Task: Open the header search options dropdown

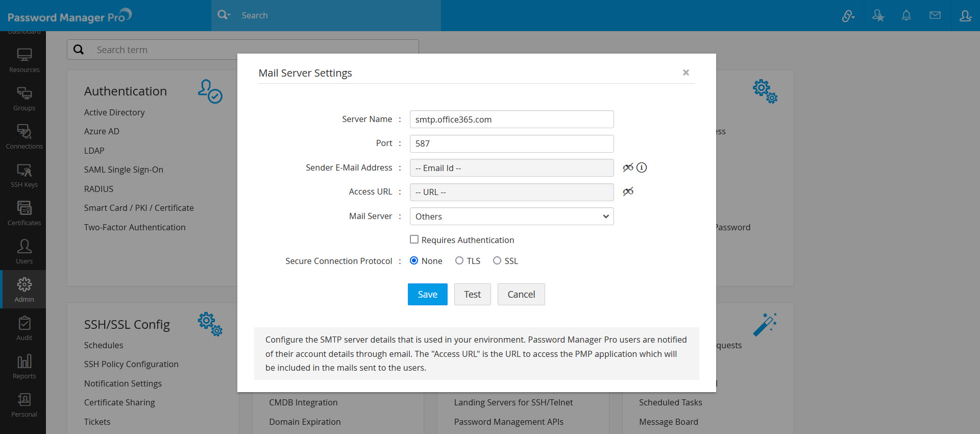Action: [x=224, y=15]
